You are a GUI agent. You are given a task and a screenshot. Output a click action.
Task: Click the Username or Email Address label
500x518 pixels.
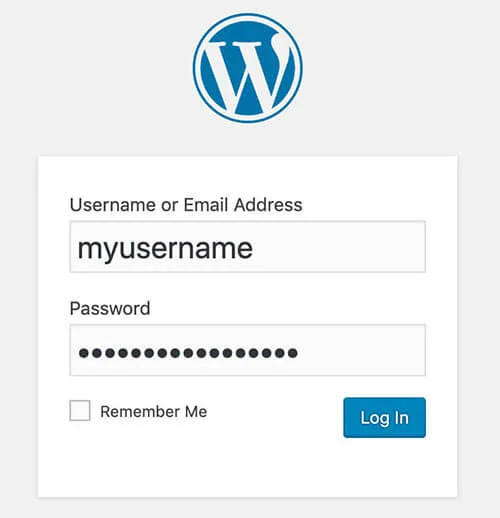point(186,205)
